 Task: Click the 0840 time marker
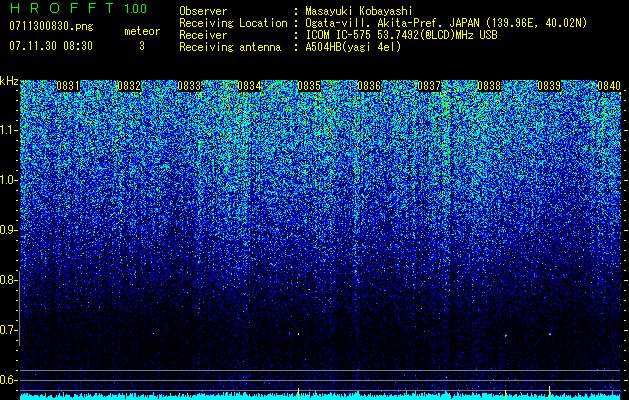[x=609, y=86]
